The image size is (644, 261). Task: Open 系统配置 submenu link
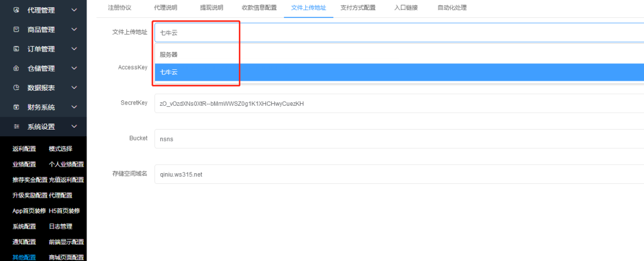coord(24,226)
